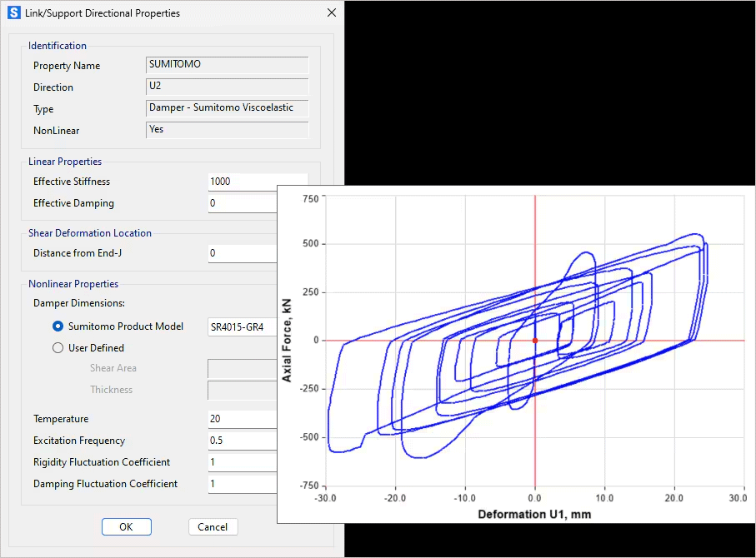Click the Excitation Frequency value field
Screen dimensions: 756x558
point(242,441)
